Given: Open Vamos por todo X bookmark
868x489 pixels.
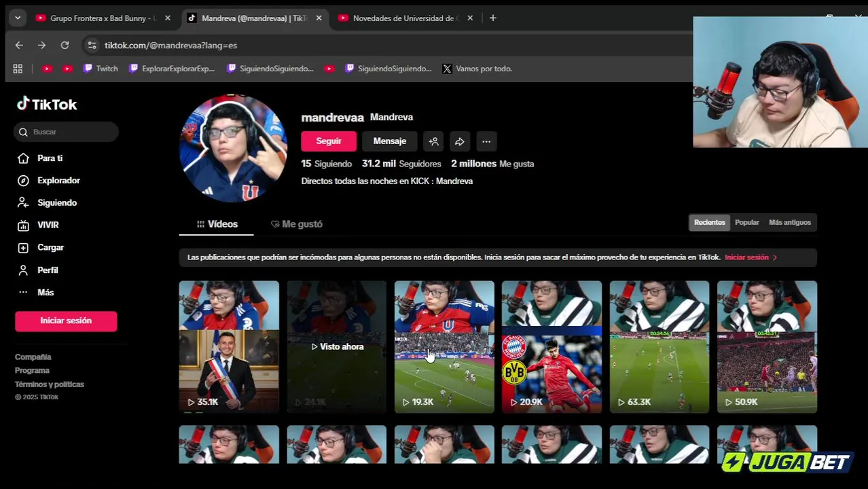Looking at the screenshot, I should pos(477,69).
